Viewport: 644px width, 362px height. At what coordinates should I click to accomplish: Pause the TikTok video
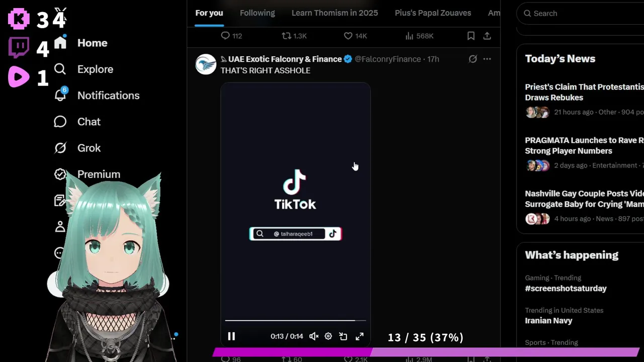[x=231, y=336]
